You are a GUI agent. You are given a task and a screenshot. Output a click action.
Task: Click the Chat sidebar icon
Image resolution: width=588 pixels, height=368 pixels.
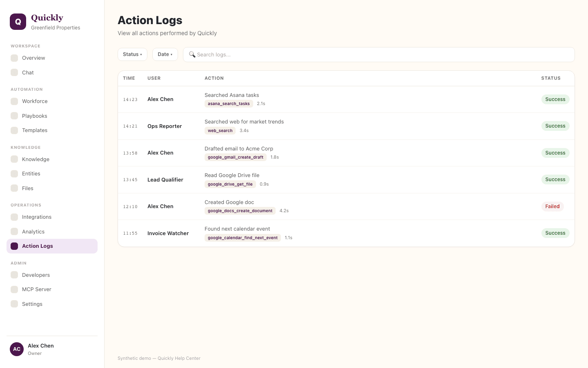(x=14, y=72)
